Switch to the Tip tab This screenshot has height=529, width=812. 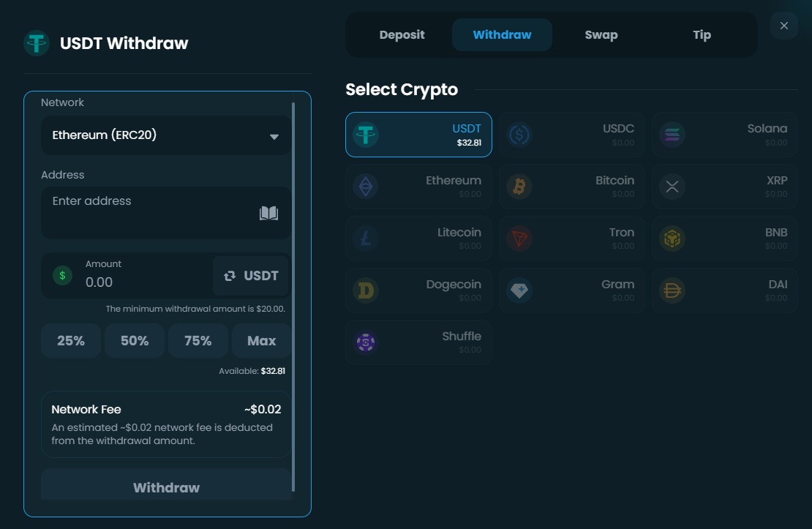702,34
